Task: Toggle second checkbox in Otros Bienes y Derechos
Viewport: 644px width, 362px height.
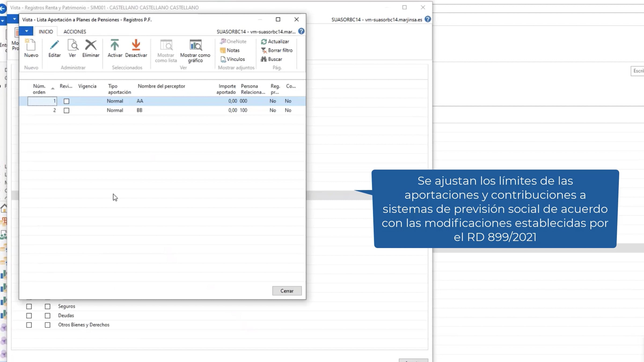Action: point(47,325)
